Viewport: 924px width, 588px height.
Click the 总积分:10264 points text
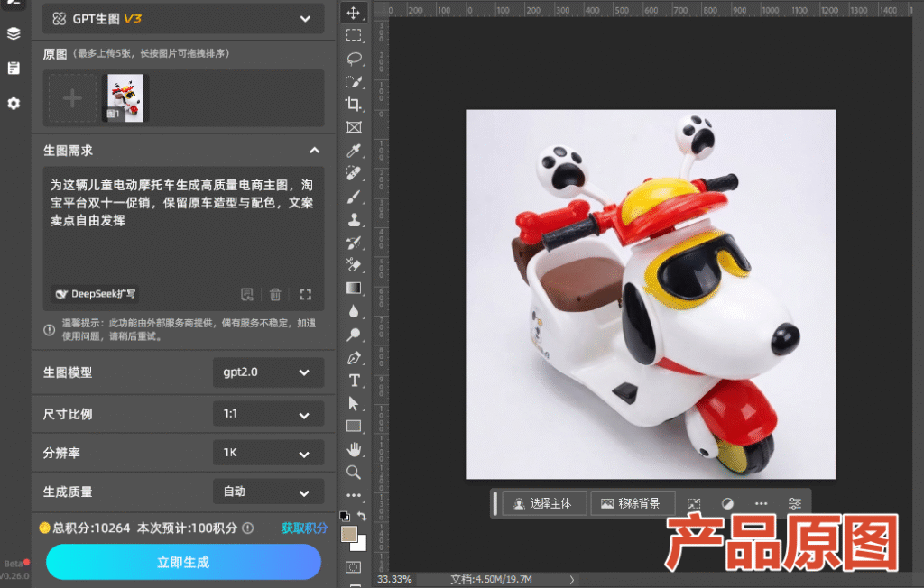pyautogui.click(x=91, y=528)
